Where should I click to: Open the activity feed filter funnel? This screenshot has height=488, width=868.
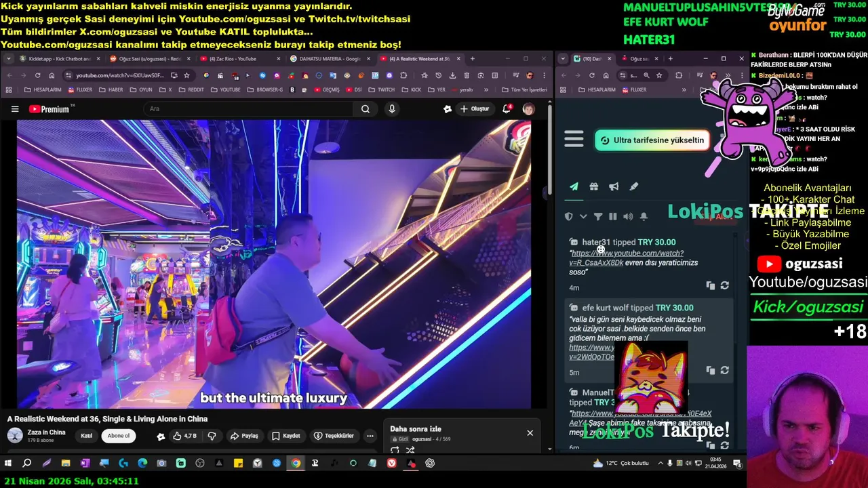(x=598, y=216)
